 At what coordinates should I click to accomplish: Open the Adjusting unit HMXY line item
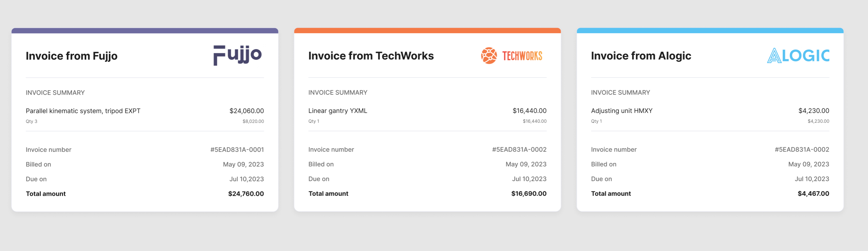point(710,115)
